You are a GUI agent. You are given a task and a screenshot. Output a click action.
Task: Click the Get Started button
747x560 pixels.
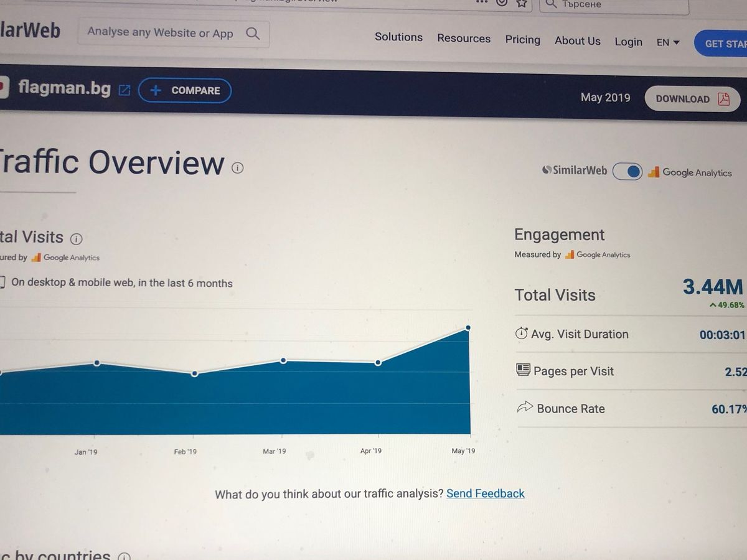coord(721,44)
